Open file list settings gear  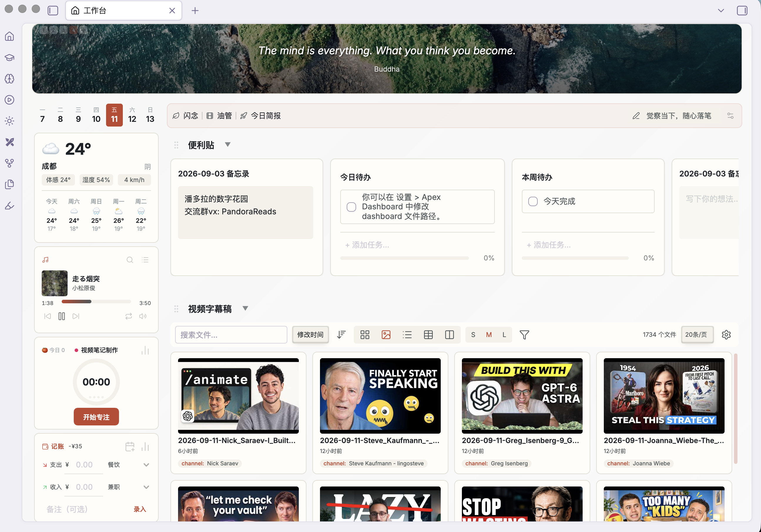click(726, 335)
